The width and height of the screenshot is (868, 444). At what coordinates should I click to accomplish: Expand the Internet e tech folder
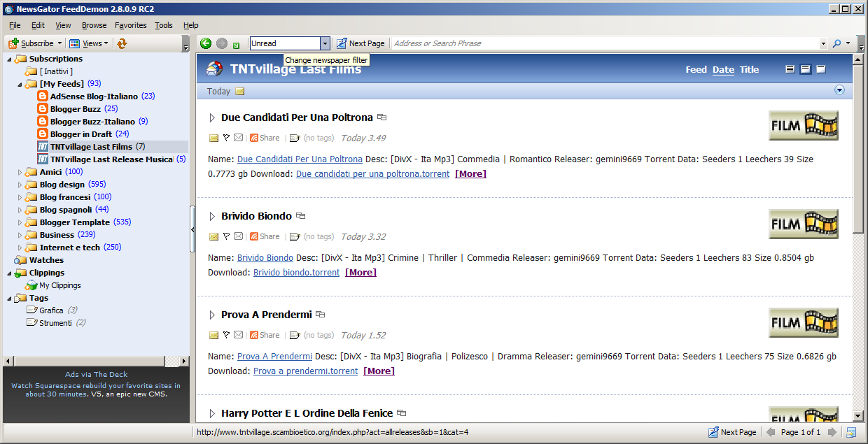tap(20, 248)
